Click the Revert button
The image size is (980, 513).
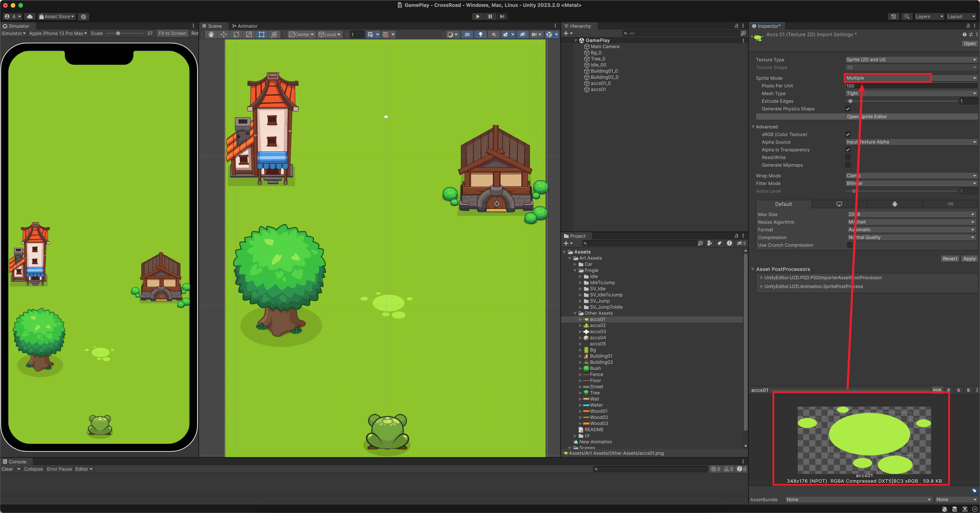pyautogui.click(x=950, y=259)
